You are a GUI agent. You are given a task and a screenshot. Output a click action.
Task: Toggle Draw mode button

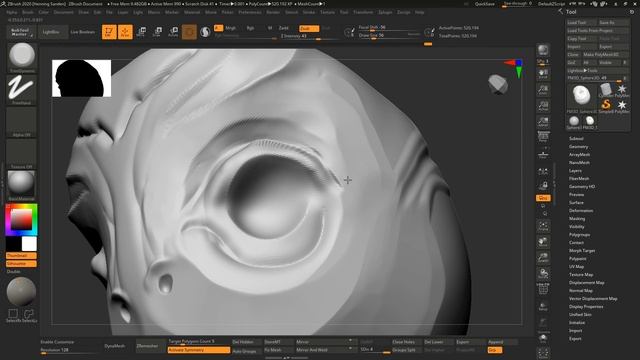tap(125, 31)
